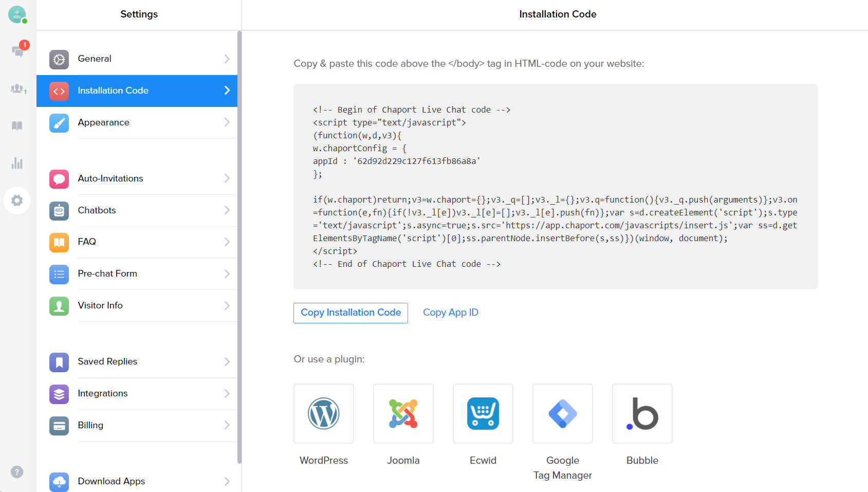868x492 pixels.
Task: Open the user profile avatar
Action: [x=17, y=14]
